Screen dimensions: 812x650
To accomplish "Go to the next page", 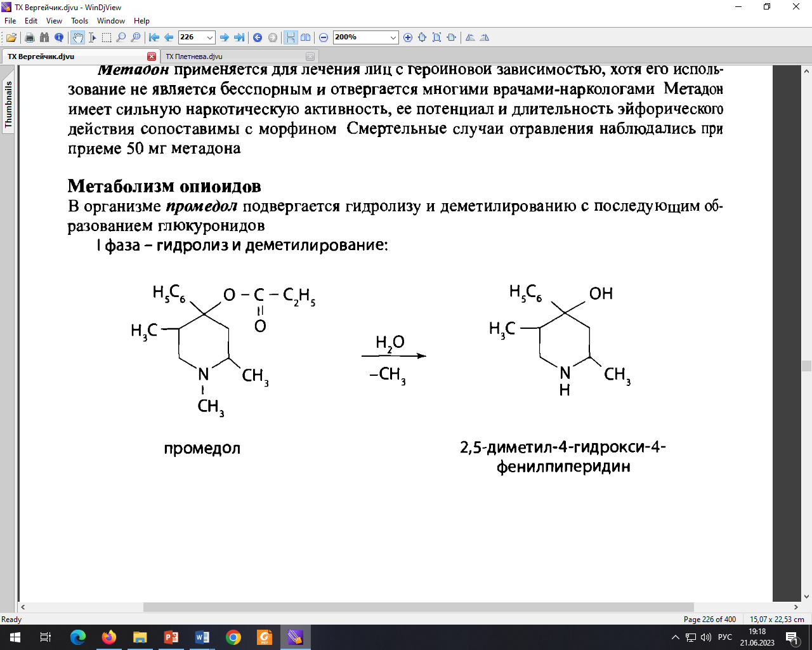I will [x=225, y=37].
